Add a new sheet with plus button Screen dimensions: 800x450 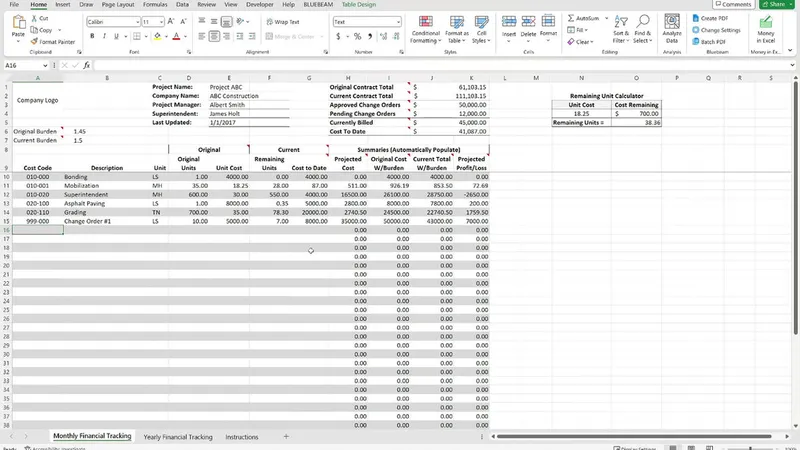click(286, 437)
